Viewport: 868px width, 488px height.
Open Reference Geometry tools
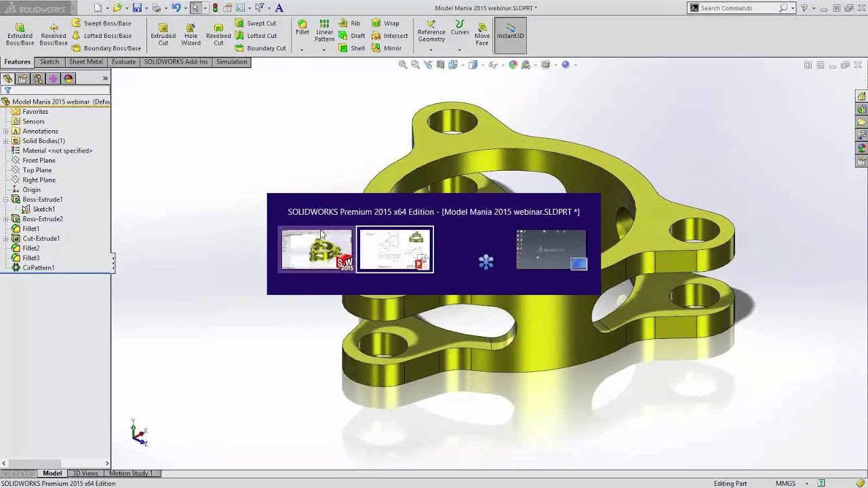(x=431, y=30)
